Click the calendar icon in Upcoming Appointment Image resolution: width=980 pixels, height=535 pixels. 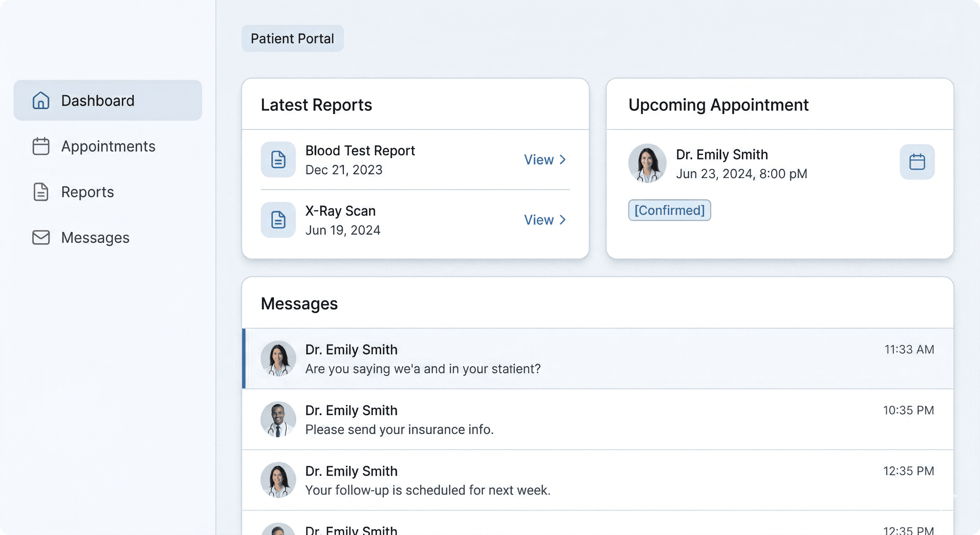click(917, 162)
